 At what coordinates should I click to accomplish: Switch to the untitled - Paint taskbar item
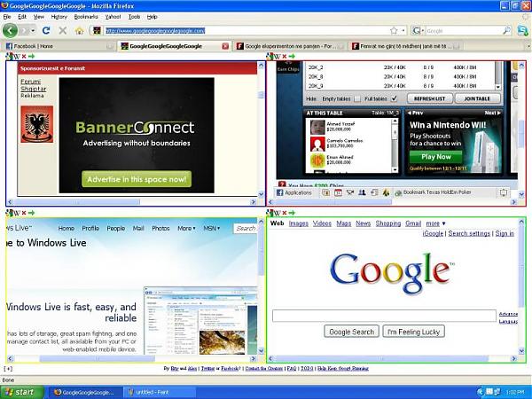[x=160, y=392]
